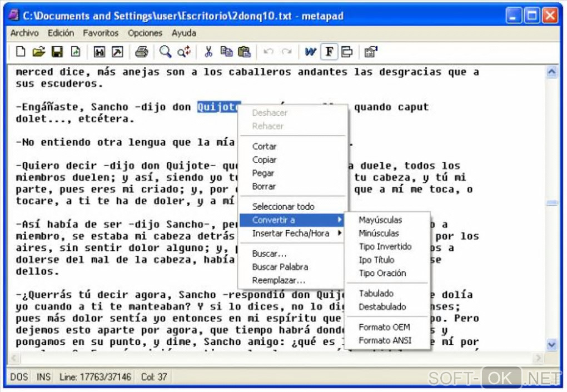Image resolution: width=567 pixels, height=392 pixels.
Task: Open the Opciones menu
Action: [x=145, y=33]
